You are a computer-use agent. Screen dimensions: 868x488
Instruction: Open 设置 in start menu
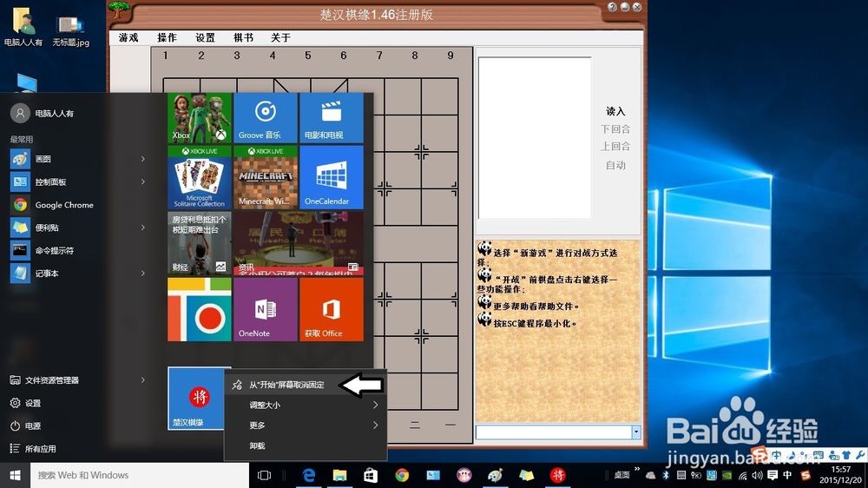point(33,403)
